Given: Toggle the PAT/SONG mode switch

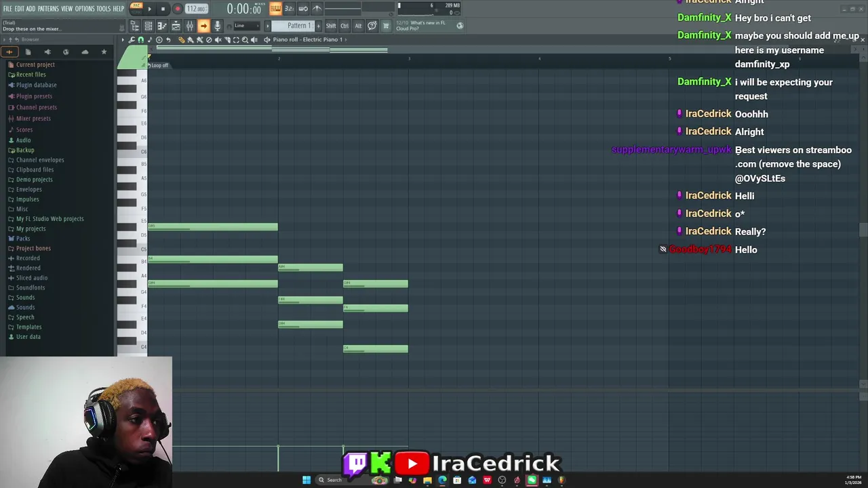Looking at the screenshot, I should pyautogui.click(x=136, y=7).
